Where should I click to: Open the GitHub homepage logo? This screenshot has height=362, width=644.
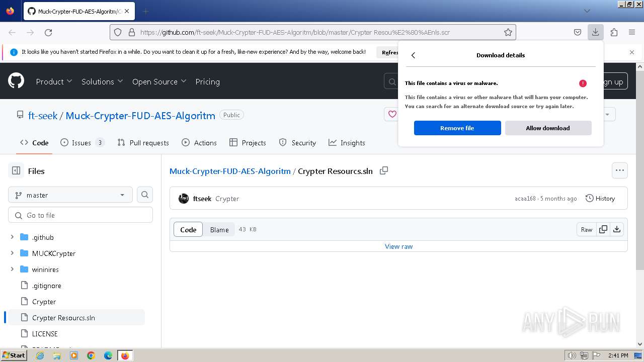tap(16, 80)
